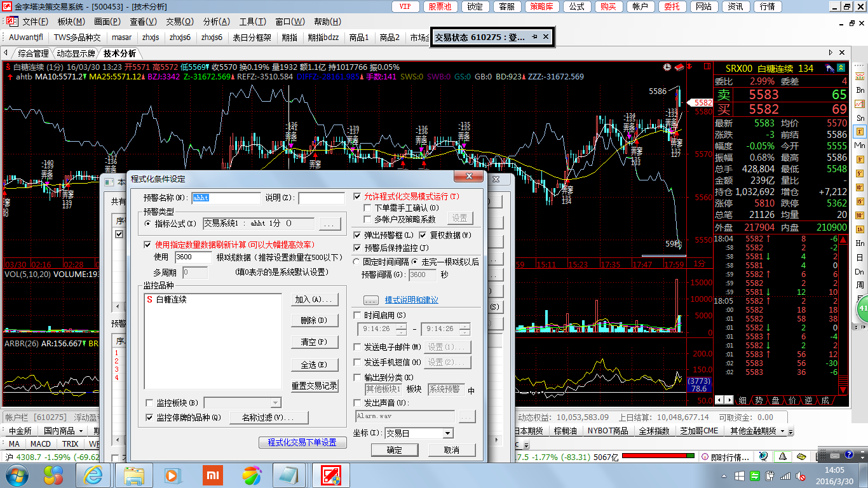The height and width of the screenshot is (488, 868).
Task: Select the 15-minute period icon in right sidebar
Action: pos(860,201)
